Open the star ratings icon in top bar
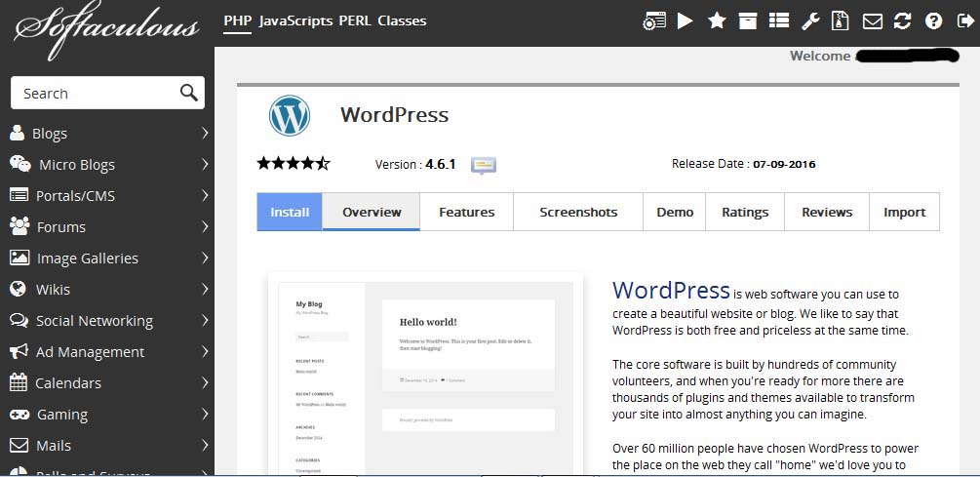 [717, 20]
